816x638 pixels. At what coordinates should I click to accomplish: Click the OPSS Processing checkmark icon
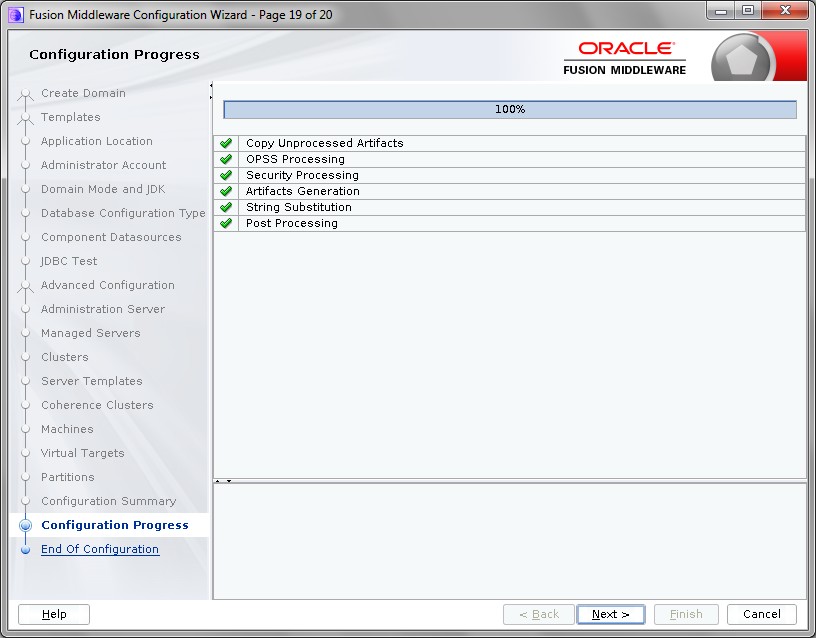point(226,159)
